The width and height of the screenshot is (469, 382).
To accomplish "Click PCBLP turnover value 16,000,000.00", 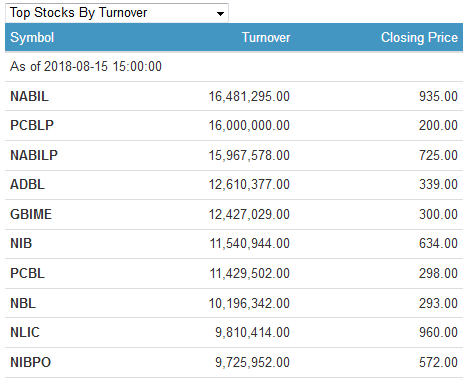I will pyautogui.click(x=249, y=125).
